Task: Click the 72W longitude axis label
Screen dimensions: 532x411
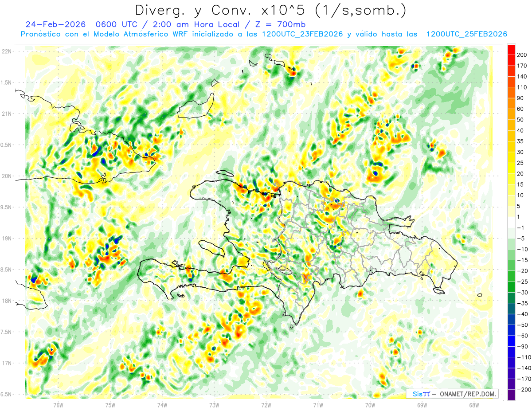Action: click(x=266, y=405)
